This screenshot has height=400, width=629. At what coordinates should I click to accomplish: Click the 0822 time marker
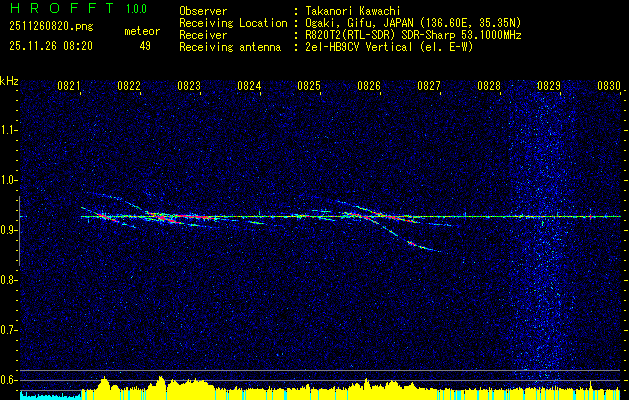(129, 85)
